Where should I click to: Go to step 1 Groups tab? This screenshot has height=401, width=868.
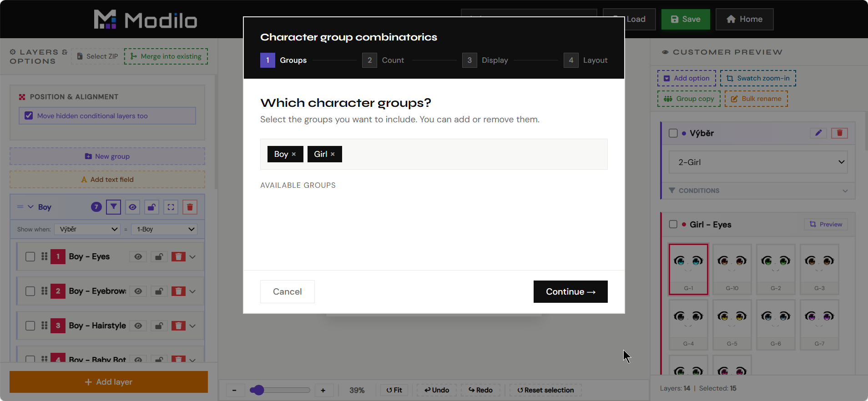click(x=284, y=60)
